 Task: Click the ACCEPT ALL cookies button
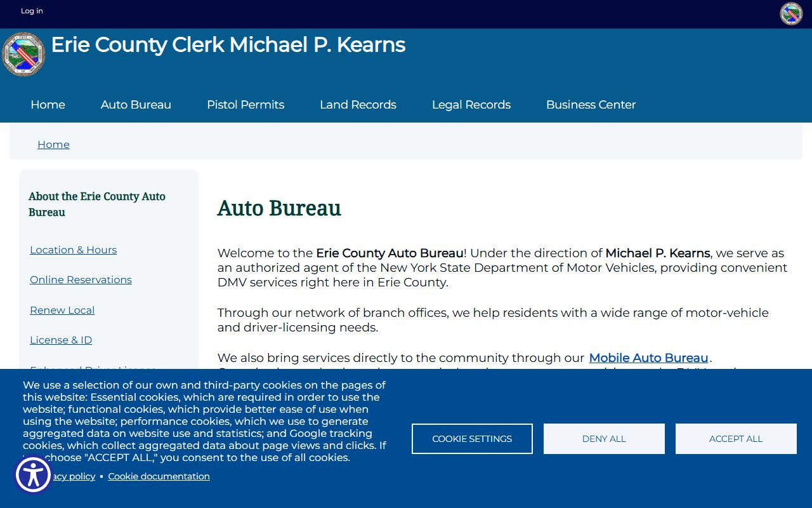[x=736, y=439]
